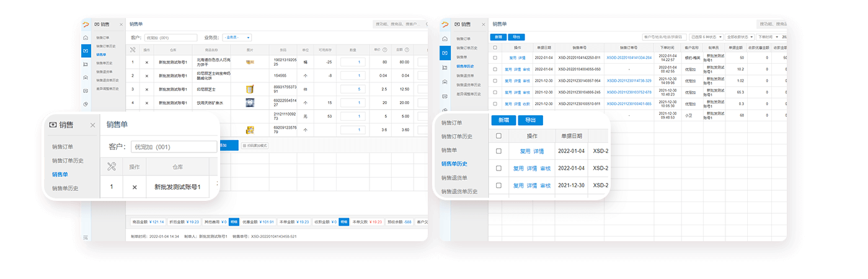868x279 pixels.
Task: Check the row for XSD-20211230140857-954
Action: (494, 81)
